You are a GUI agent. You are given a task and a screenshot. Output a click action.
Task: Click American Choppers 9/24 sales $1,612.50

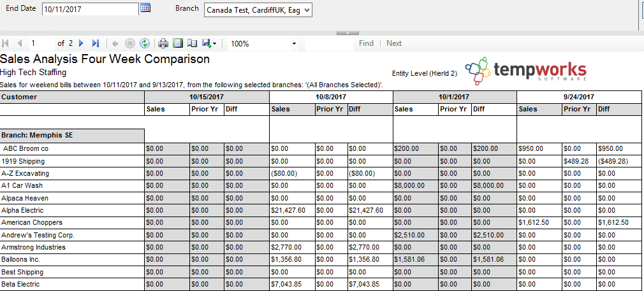coord(533,222)
